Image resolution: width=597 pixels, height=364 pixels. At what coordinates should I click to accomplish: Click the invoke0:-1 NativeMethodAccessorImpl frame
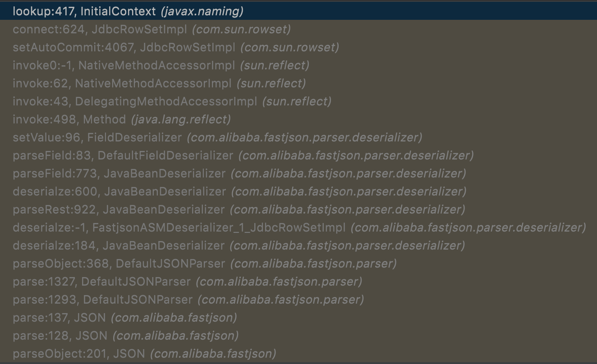point(161,65)
